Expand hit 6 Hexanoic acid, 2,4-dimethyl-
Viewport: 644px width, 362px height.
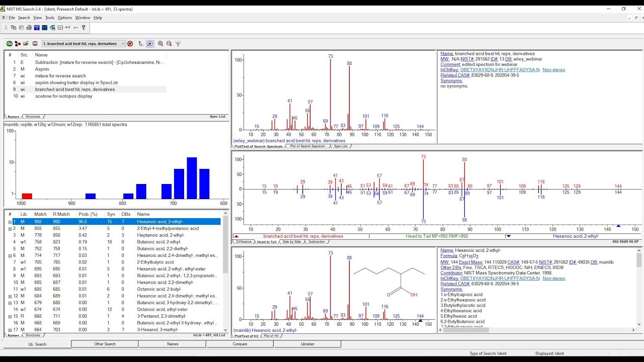coord(10,255)
